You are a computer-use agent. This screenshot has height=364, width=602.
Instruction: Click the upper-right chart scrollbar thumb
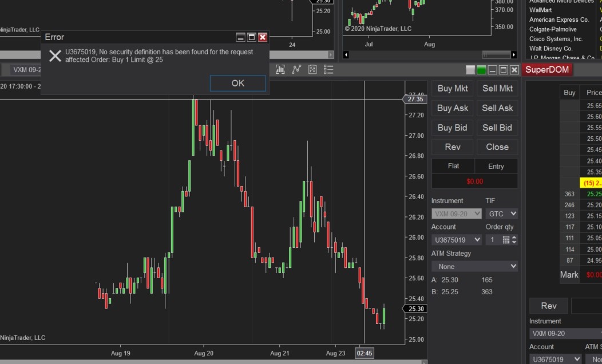[496, 55]
